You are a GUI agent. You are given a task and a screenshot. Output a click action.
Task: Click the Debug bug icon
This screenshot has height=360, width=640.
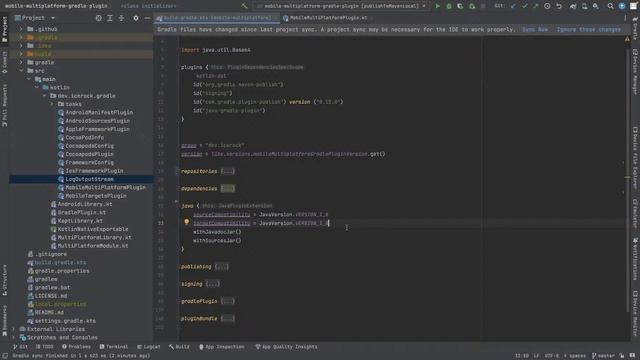[449, 6]
